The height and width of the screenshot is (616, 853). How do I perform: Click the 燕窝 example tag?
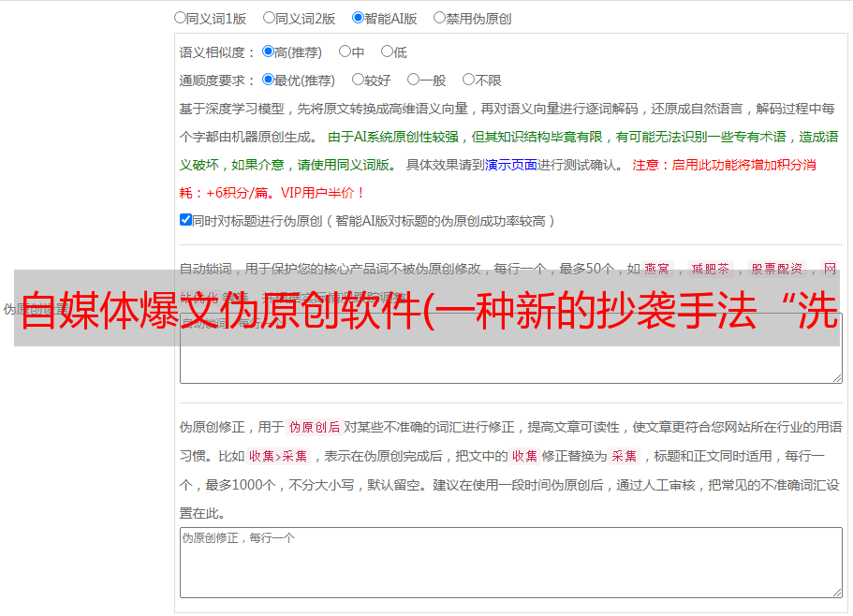pyautogui.click(x=656, y=269)
